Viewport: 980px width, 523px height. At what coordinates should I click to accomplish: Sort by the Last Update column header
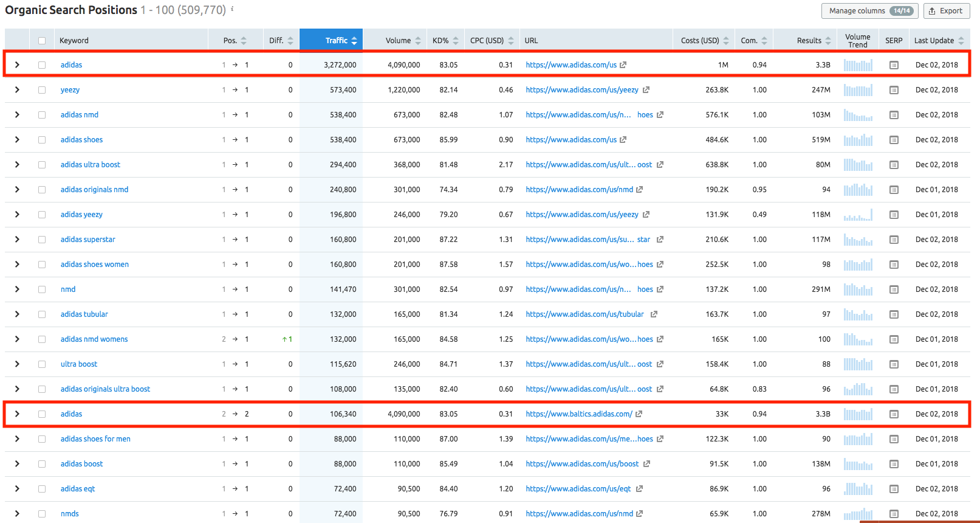939,41
